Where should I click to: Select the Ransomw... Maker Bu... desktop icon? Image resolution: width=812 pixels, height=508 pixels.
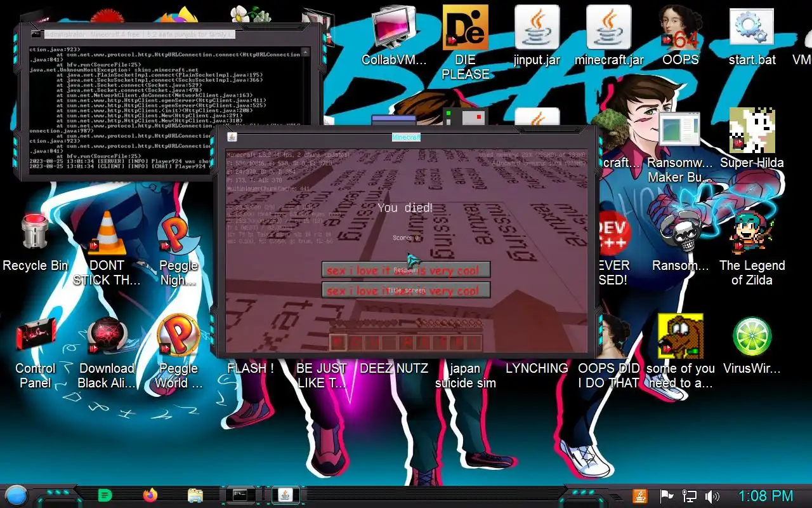click(681, 147)
